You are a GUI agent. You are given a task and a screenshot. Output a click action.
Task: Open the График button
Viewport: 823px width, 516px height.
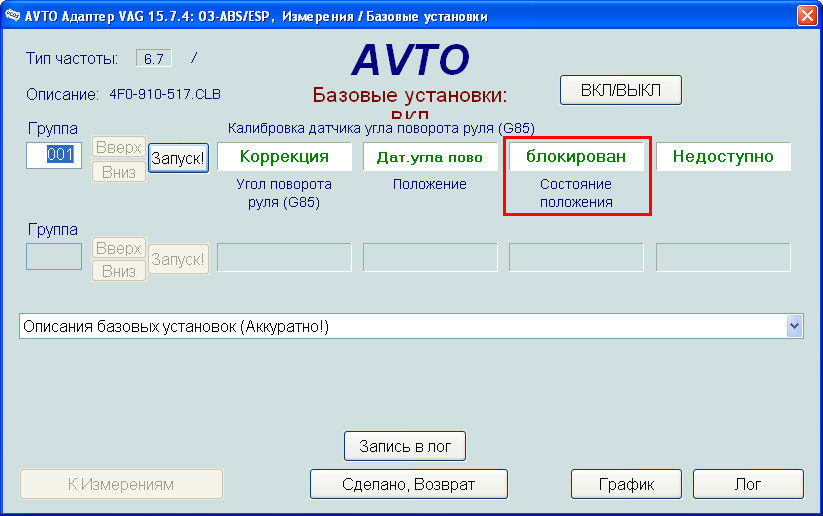pyautogui.click(x=626, y=484)
